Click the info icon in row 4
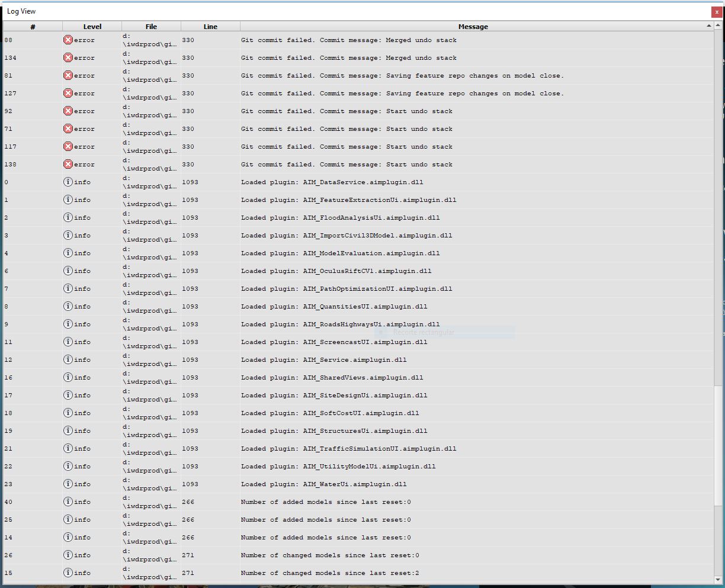Image resolution: width=725 pixels, height=588 pixels. click(x=68, y=253)
